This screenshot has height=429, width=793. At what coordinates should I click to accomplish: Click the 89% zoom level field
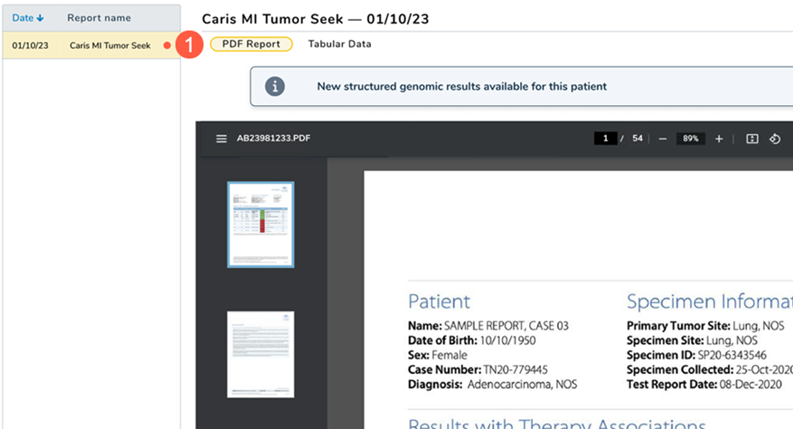tap(690, 138)
